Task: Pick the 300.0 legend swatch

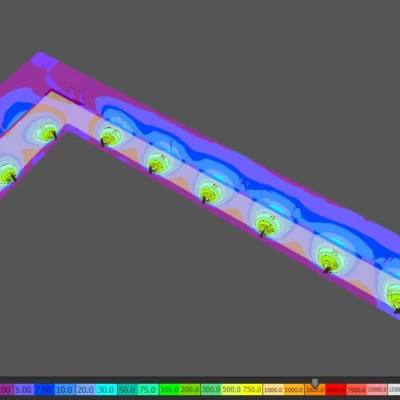Action: [x=211, y=389]
